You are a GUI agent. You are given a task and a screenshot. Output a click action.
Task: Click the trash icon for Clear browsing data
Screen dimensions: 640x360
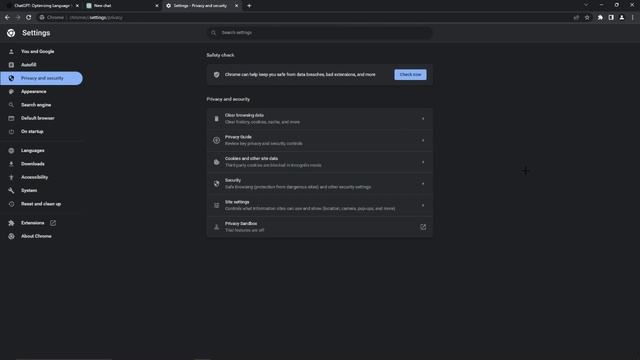point(216,119)
